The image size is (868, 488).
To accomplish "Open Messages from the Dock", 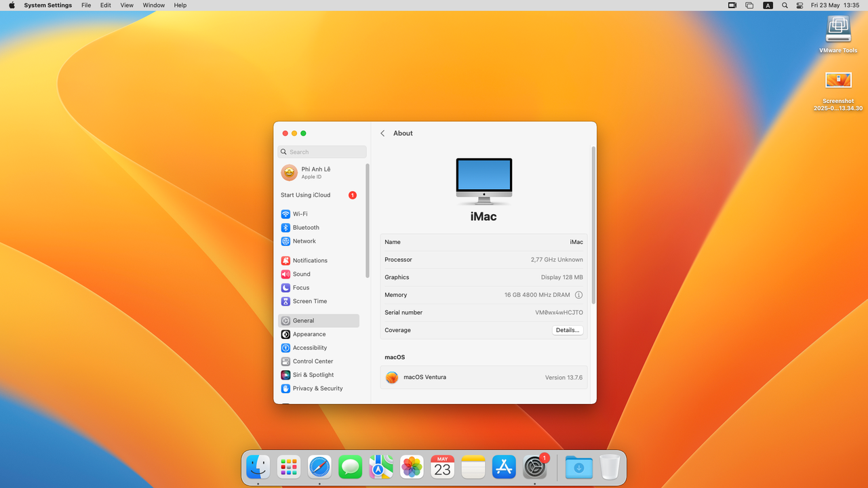I will click(x=351, y=467).
